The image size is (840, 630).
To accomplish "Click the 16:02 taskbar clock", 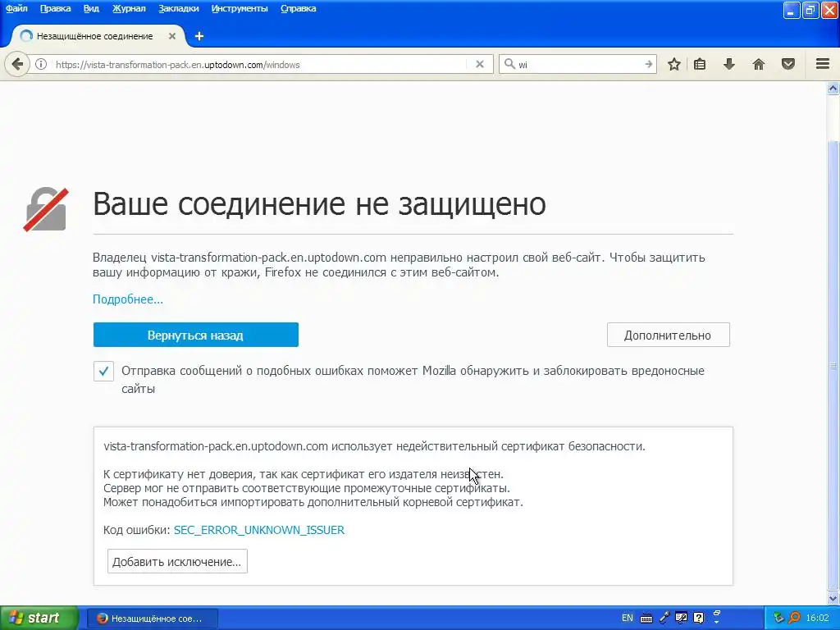I will 817,618.
